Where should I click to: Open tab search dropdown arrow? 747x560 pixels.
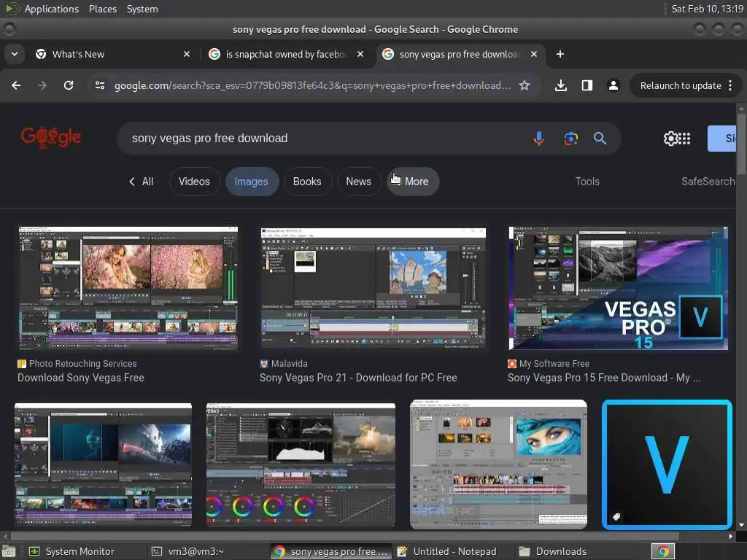15,54
